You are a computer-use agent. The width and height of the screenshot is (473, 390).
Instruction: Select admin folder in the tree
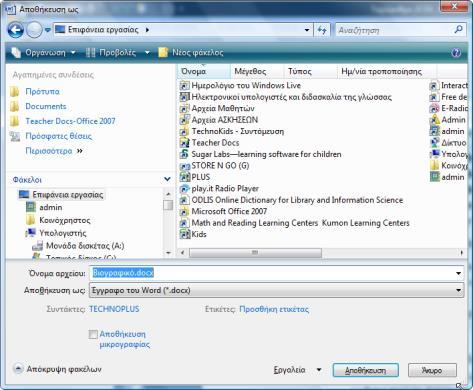tap(51, 207)
